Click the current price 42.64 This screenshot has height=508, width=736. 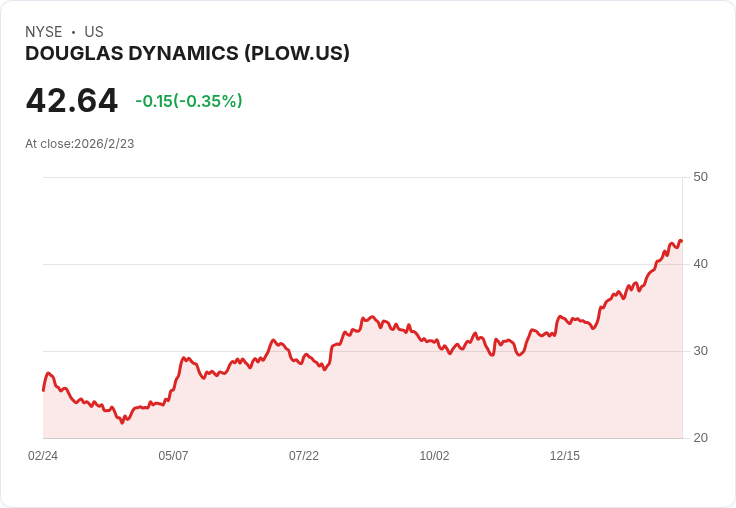(72, 101)
